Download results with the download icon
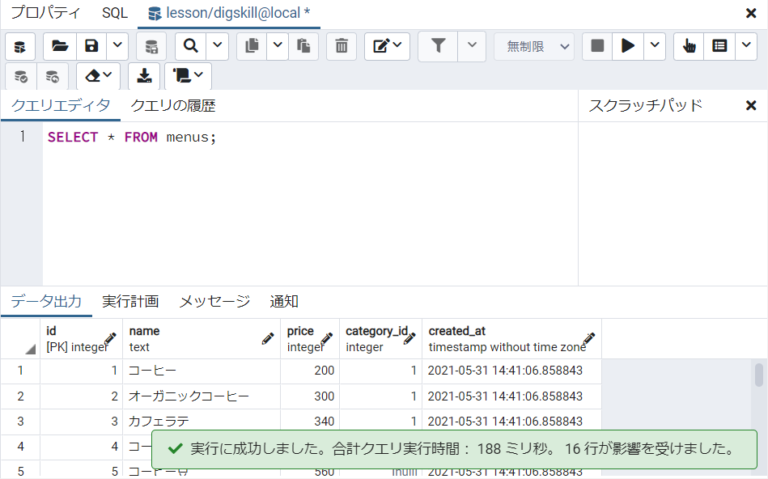Viewport: 768px width, 479px height. point(144,76)
